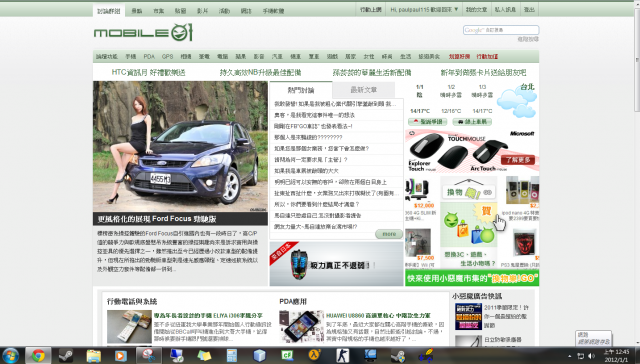Open the 市集 top navigation item
640x364 pixels.
coord(158,11)
